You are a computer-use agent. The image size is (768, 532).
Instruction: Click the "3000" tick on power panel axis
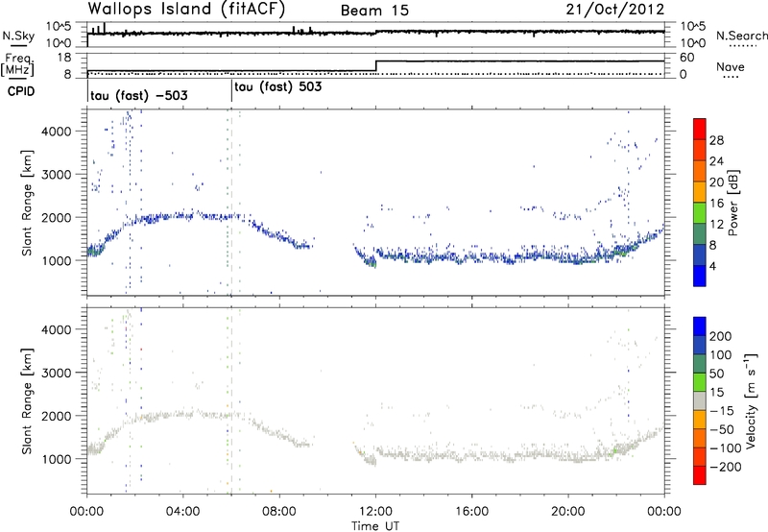(x=57, y=175)
